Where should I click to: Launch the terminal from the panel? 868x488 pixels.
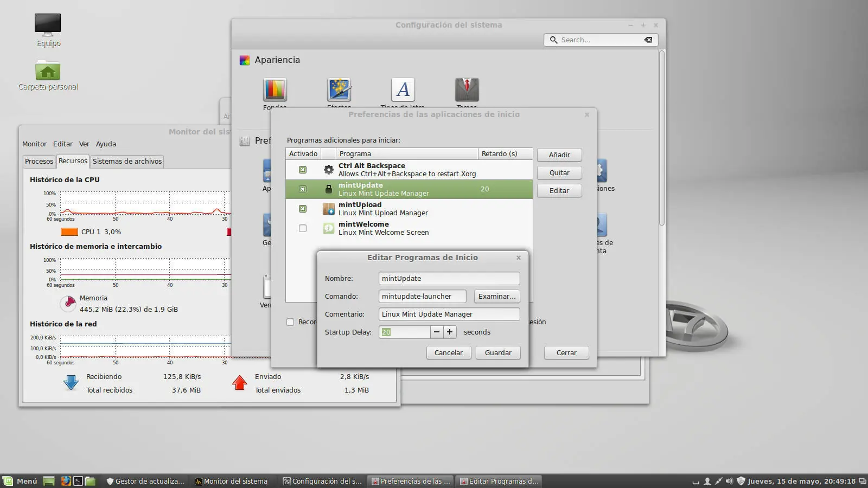click(78, 481)
